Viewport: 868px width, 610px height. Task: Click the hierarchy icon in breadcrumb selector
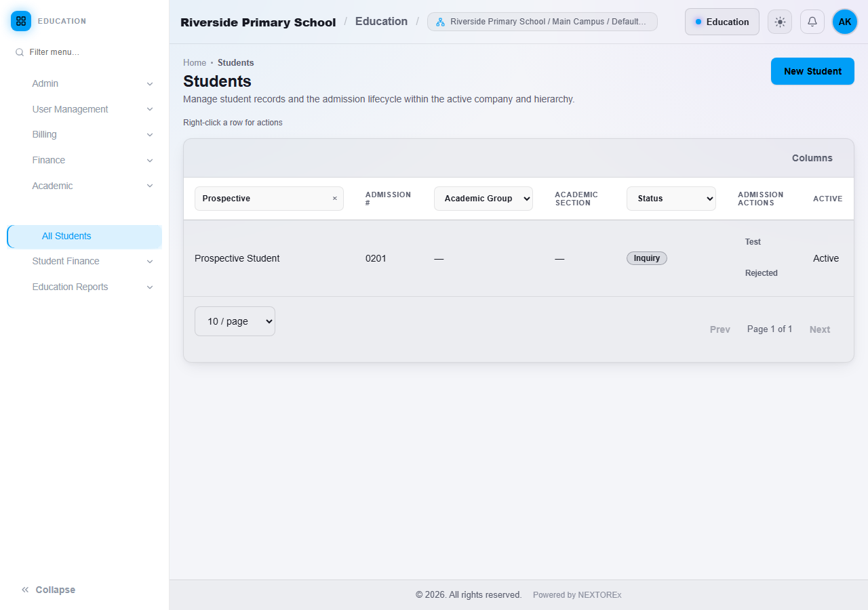pos(440,22)
